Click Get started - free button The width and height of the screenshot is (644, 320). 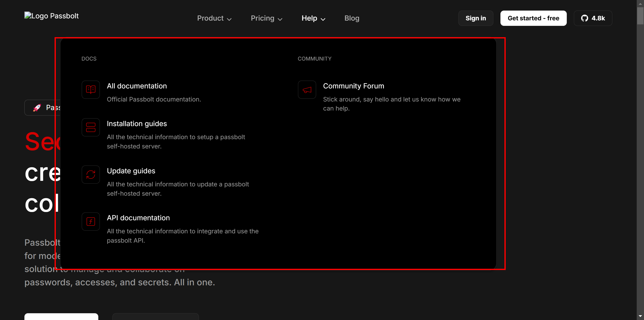click(x=533, y=18)
